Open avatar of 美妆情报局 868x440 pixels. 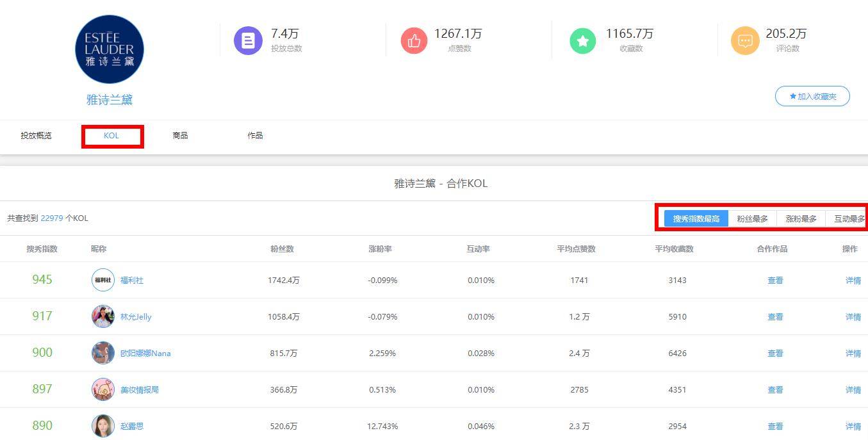103,389
